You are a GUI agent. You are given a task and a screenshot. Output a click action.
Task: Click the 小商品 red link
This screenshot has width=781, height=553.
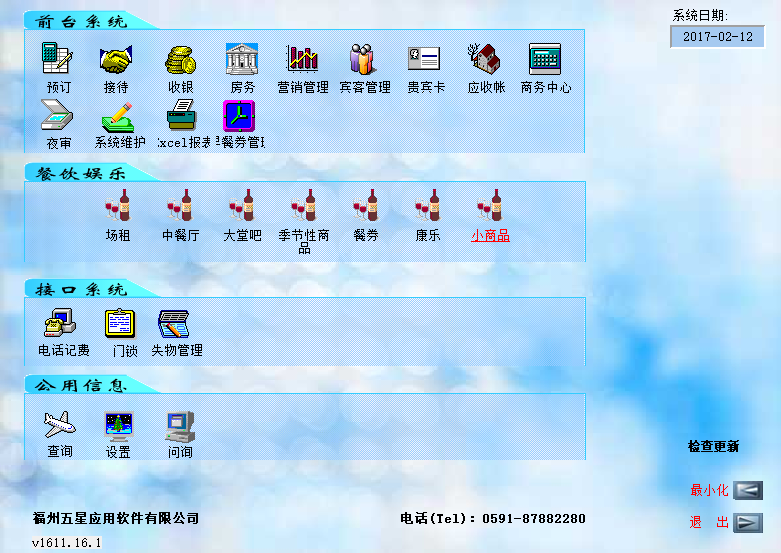[490, 236]
